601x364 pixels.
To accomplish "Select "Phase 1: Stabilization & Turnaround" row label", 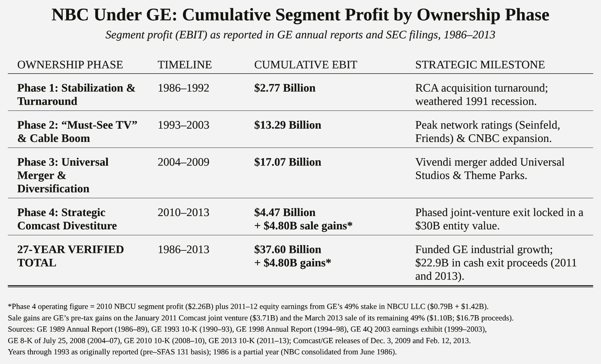I will [x=76, y=94].
